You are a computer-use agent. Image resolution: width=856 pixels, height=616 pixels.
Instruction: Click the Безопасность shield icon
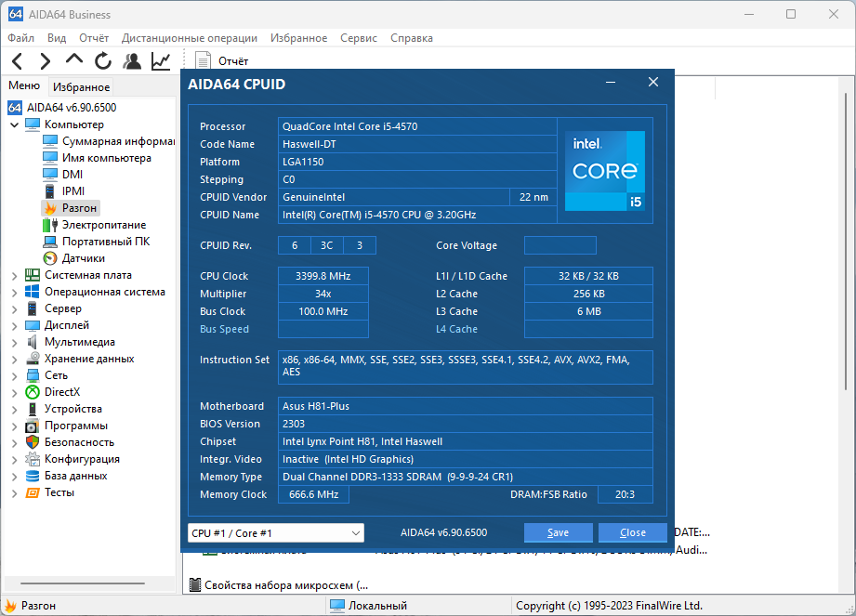[33, 442]
